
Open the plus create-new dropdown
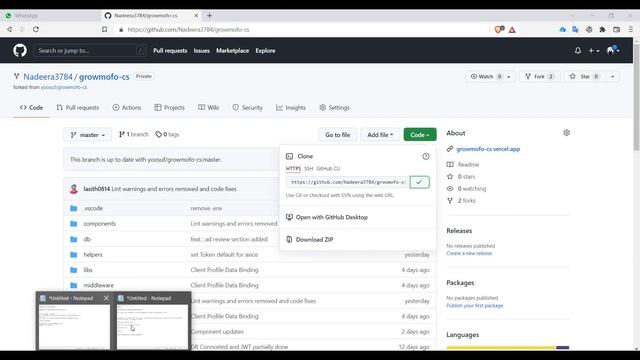[594, 51]
